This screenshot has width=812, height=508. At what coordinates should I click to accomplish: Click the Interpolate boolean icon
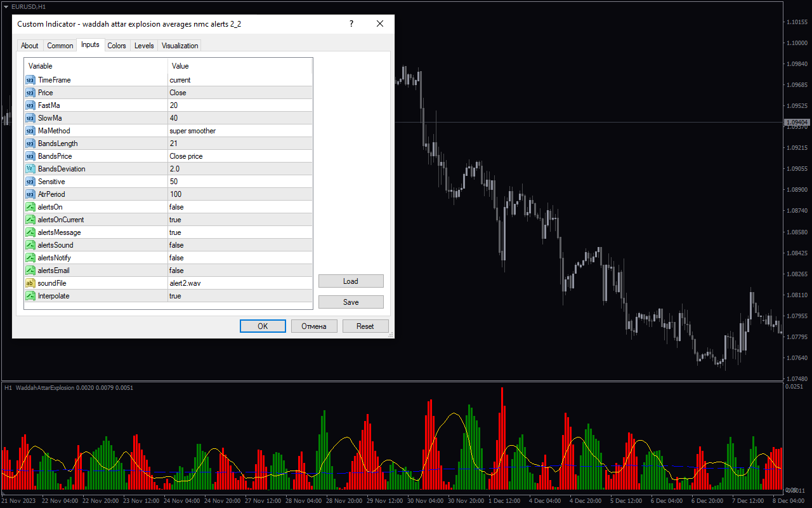pos(30,296)
